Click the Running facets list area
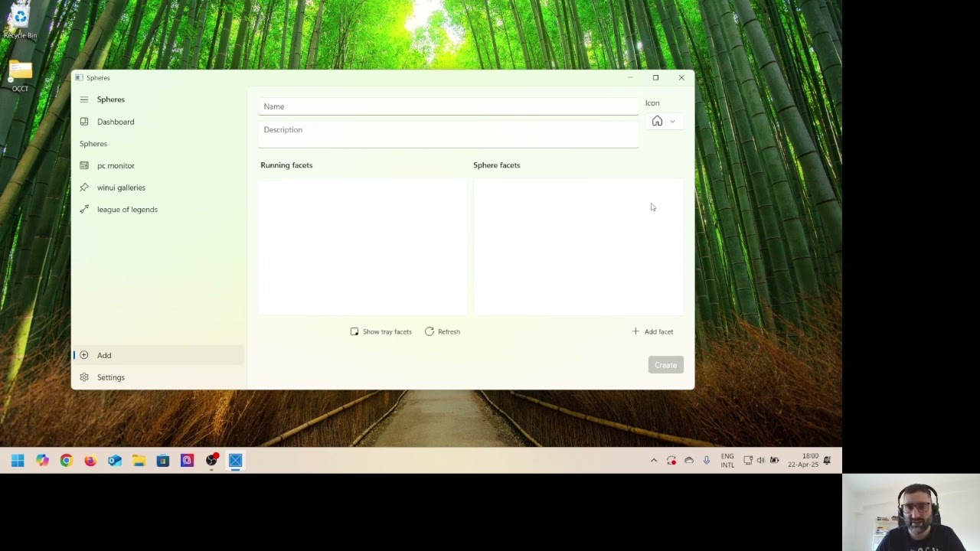Screen dimensions: 980x551 [363, 246]
